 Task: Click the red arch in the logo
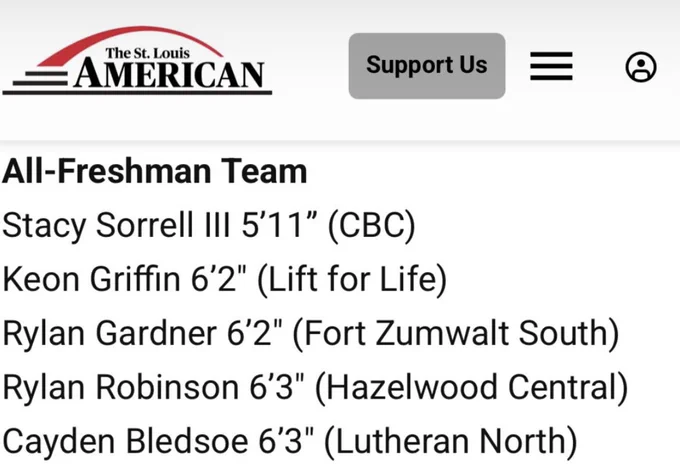130,41
